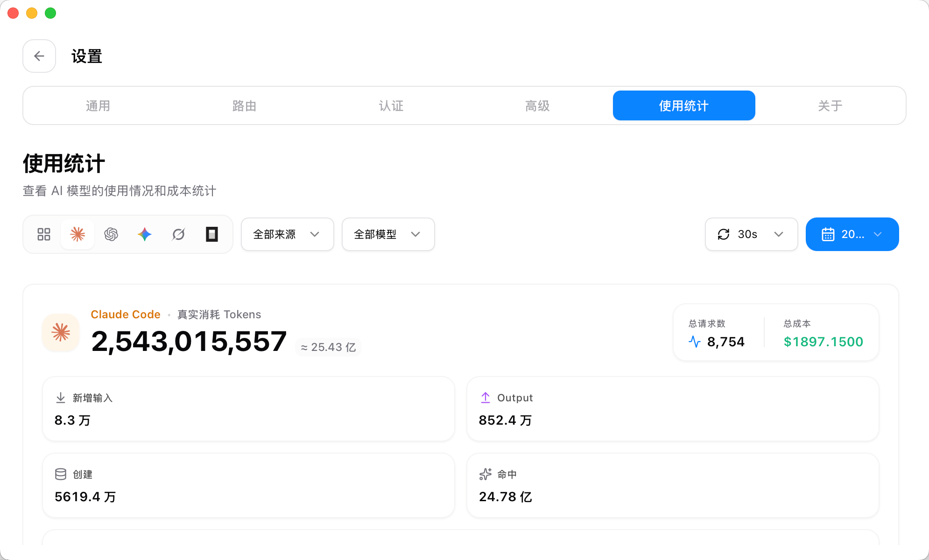The image size is (929, 560).
Task: Click the back arrow button
Action: pos(39,56)
